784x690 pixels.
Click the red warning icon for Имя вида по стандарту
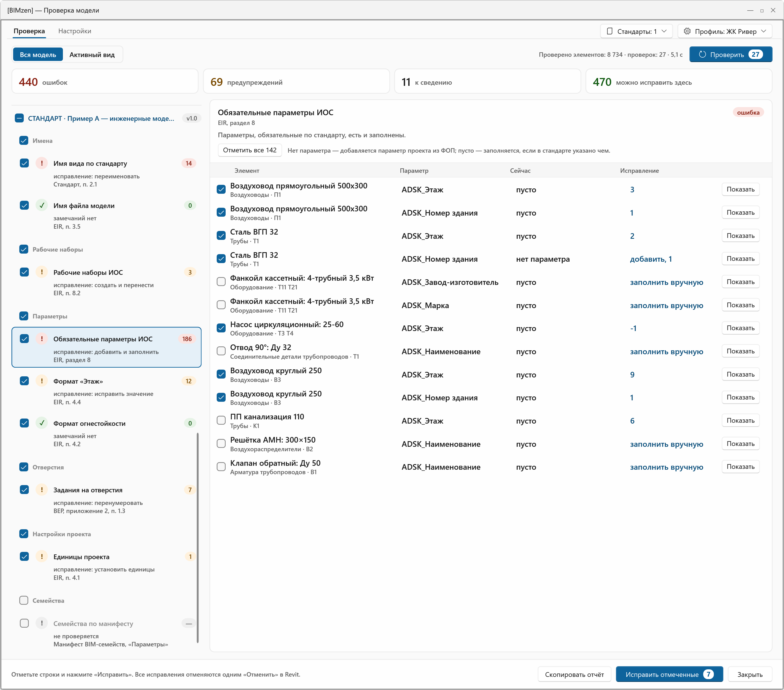[42, 163]
